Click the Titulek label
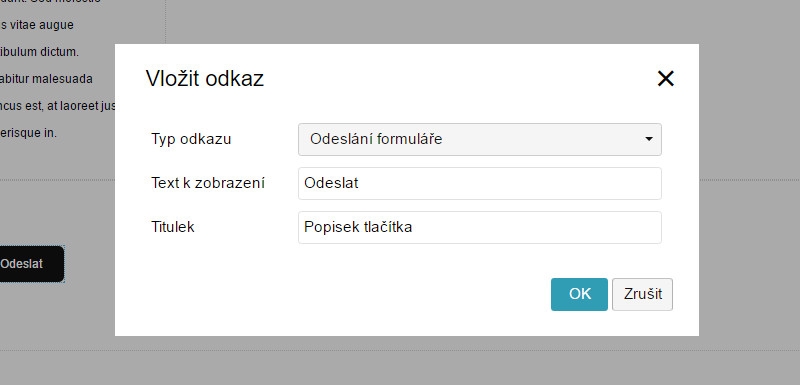 (172, 227)
